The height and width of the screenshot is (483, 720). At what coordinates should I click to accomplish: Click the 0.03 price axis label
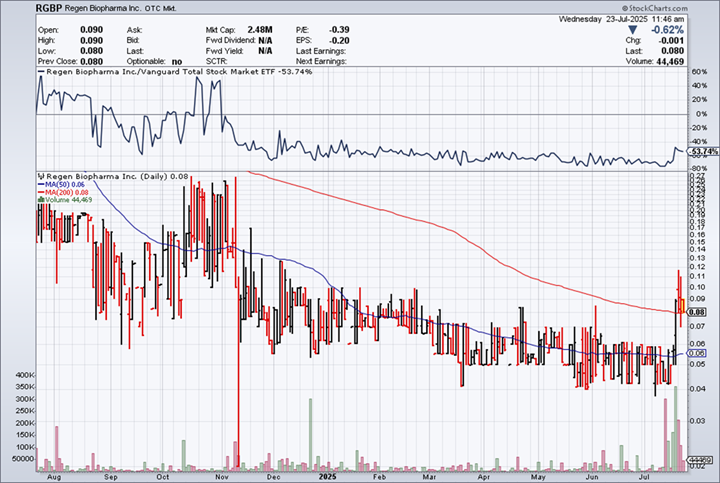click(698, 421)
